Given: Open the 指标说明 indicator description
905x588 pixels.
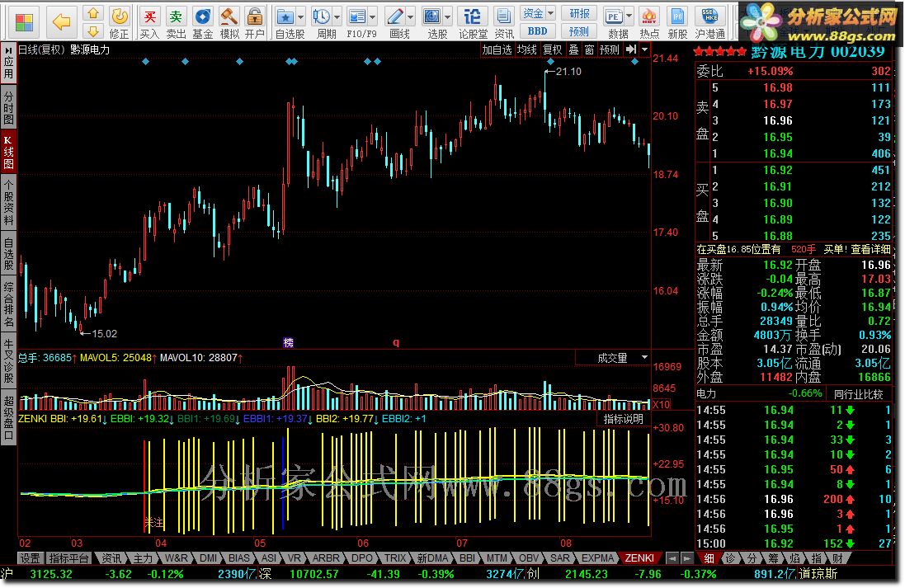Looking at the screenshot, I should pos(624,419).
